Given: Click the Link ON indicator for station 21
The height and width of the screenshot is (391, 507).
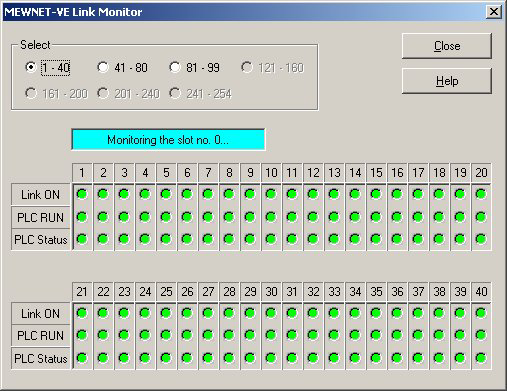Looking at the screenshot, I should [x=82, y=313].
